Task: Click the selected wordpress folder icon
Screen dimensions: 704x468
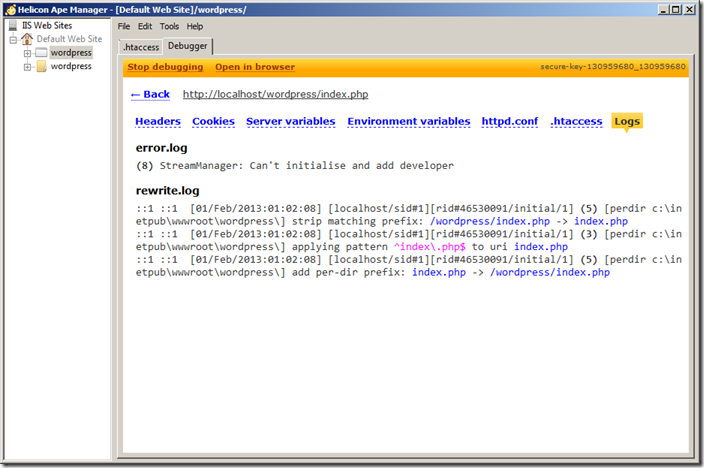Action: click(41, 53)
